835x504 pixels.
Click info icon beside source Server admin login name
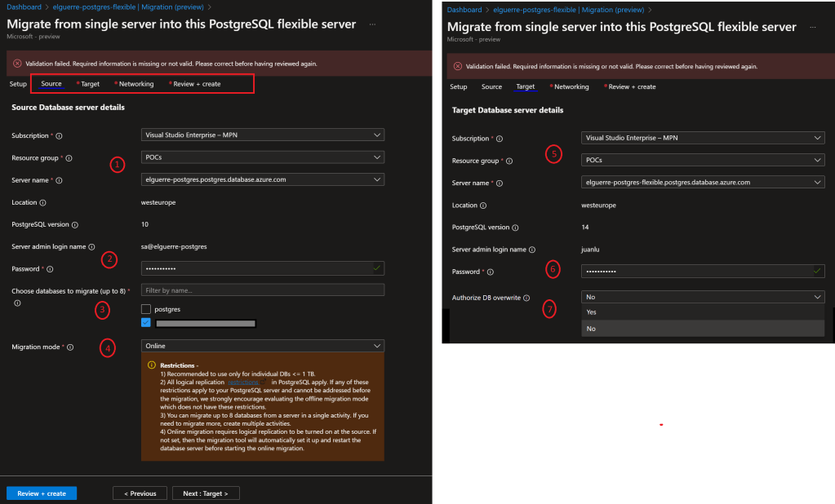pyautogui.click(x=91, y=246)
